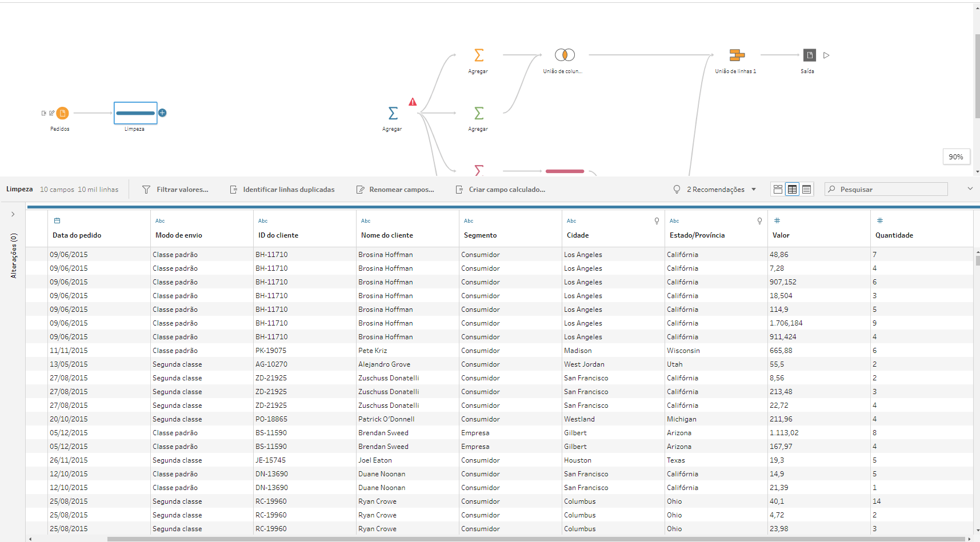Select the Saída output step
Screen dimensions: 980x542
point(809,55)
